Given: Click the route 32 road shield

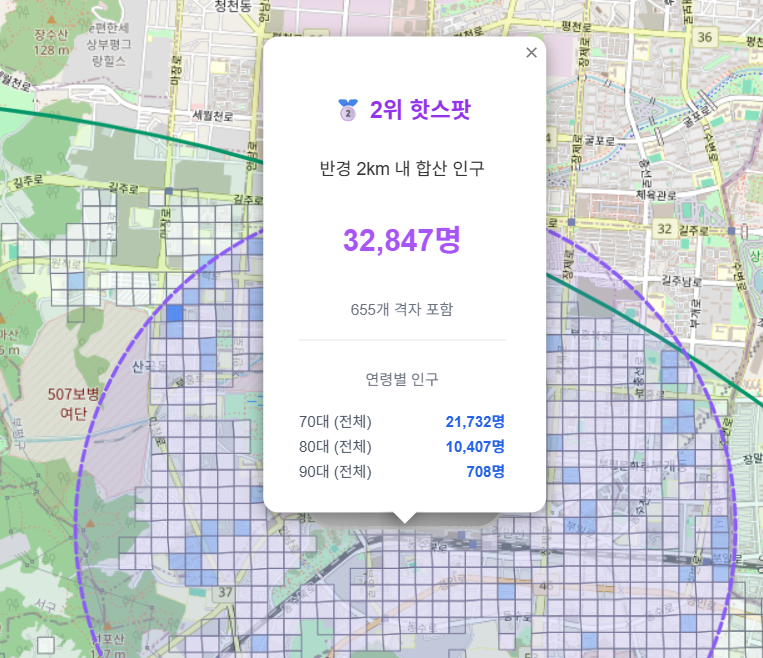Looking at the screenshot, I should click(x=664, y=229).
